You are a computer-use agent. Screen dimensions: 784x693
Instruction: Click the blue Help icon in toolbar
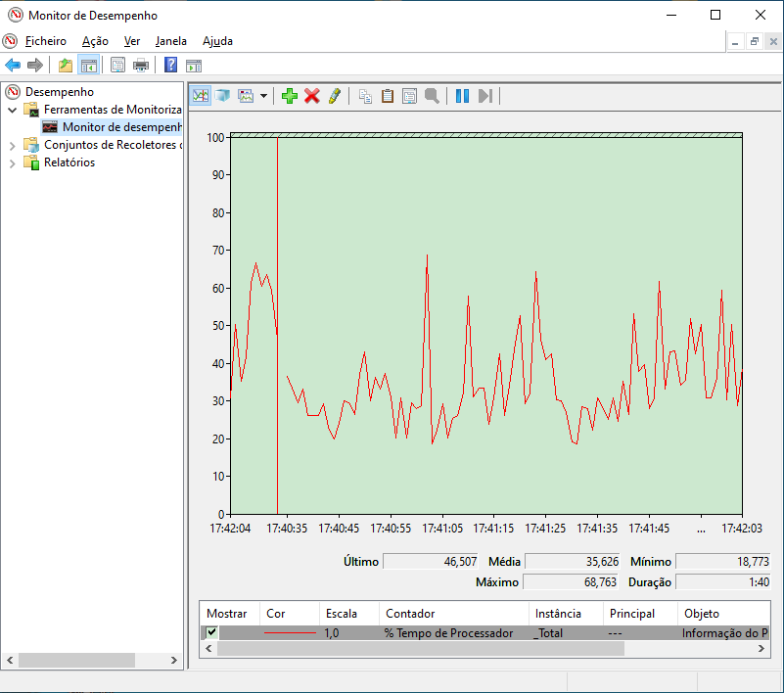pyautogui.click(x=170, y=66)
